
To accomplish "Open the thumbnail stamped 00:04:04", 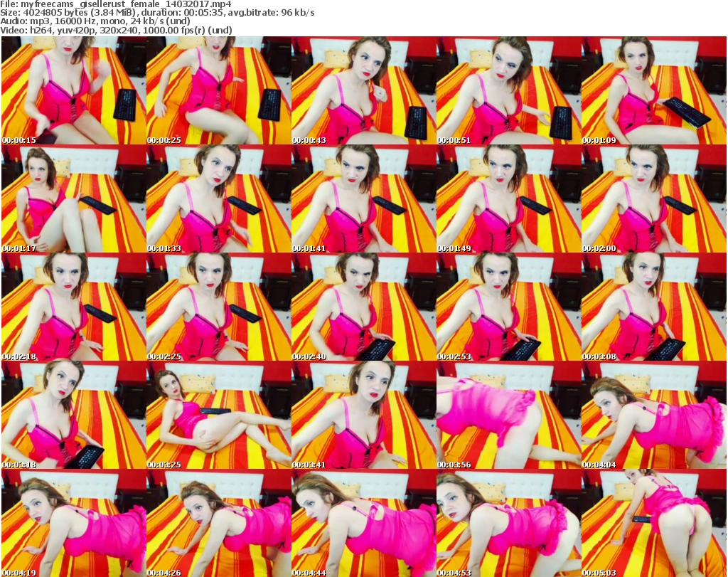I will (x=654, y=415).
